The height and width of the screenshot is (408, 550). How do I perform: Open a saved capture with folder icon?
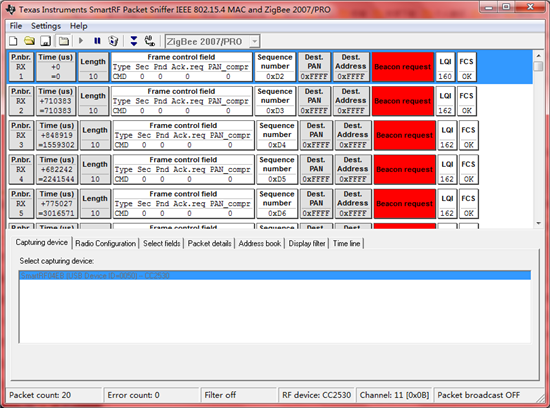(29, 41)
